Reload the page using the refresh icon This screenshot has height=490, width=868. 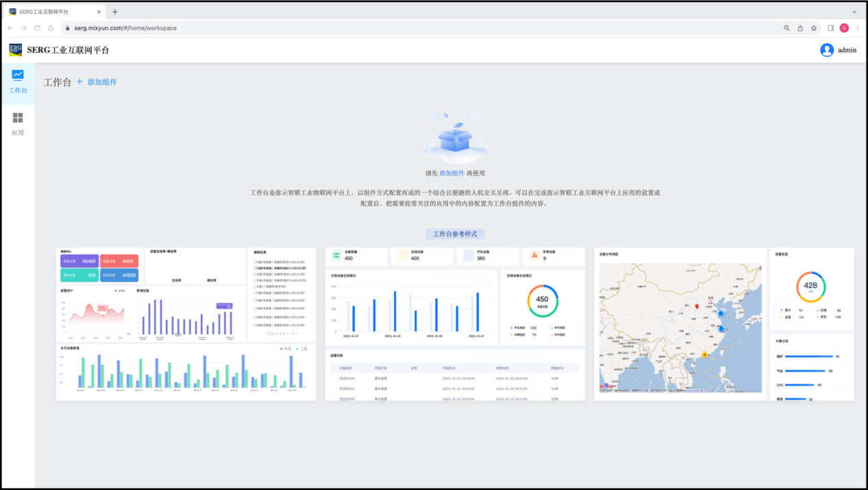pyautogui.click(x=37, y=28)
